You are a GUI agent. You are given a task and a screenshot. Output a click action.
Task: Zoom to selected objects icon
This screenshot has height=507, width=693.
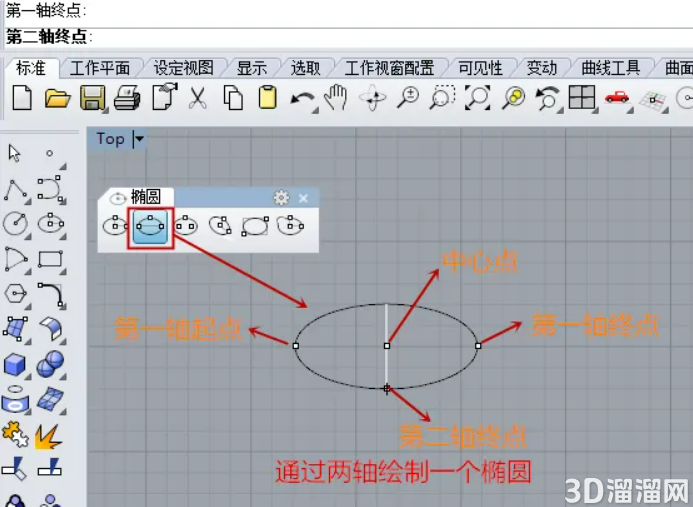513,97
